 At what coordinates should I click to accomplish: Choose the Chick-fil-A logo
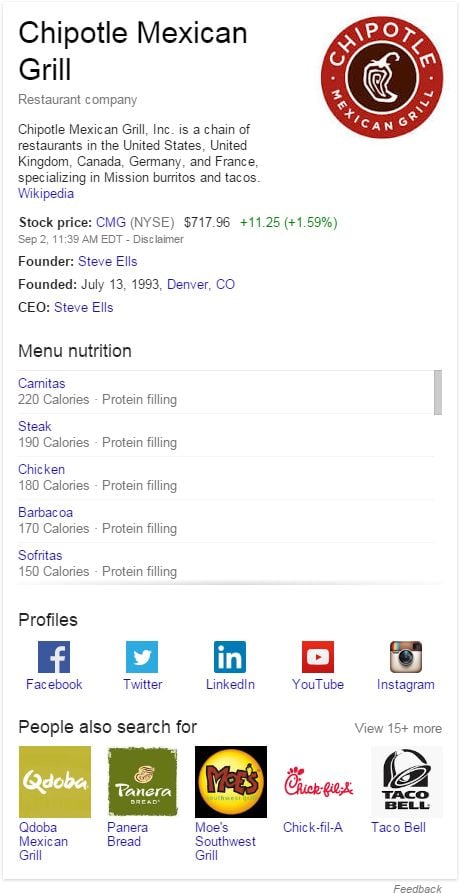coord(319,782)
